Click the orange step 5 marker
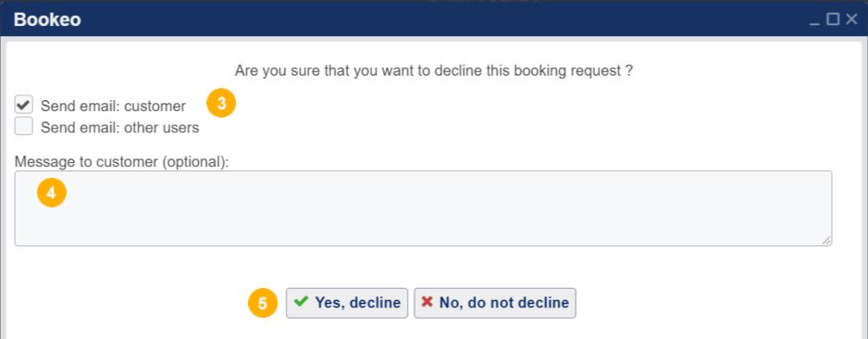The image size is (868, 339). coord(263,303)
